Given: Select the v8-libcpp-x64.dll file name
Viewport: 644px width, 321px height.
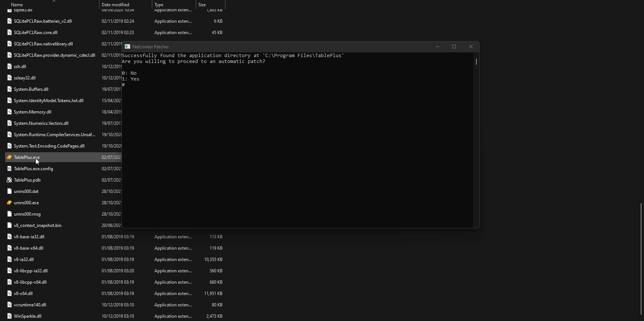Looking at the screenshot, I should coord(30,282).
